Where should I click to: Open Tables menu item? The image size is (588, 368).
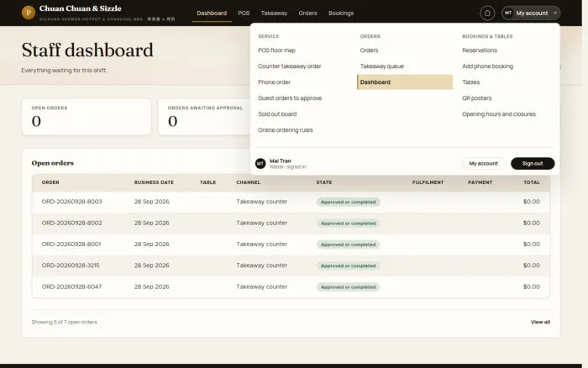tap(470, 82)
